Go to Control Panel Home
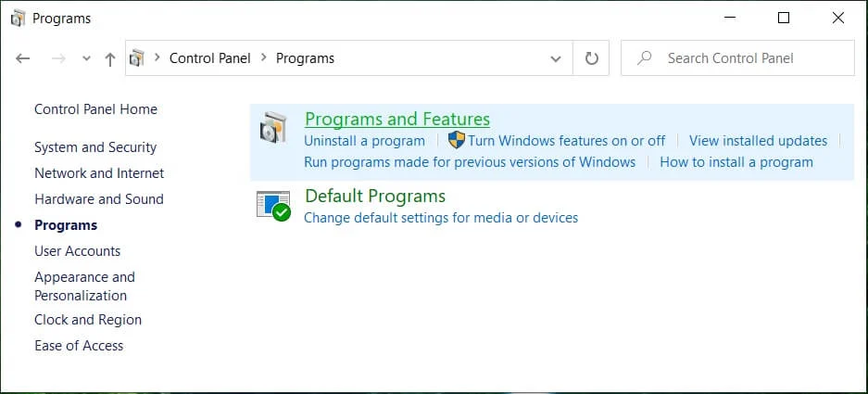The height and width of the screenshot is (394, 868). coord(95,109)
